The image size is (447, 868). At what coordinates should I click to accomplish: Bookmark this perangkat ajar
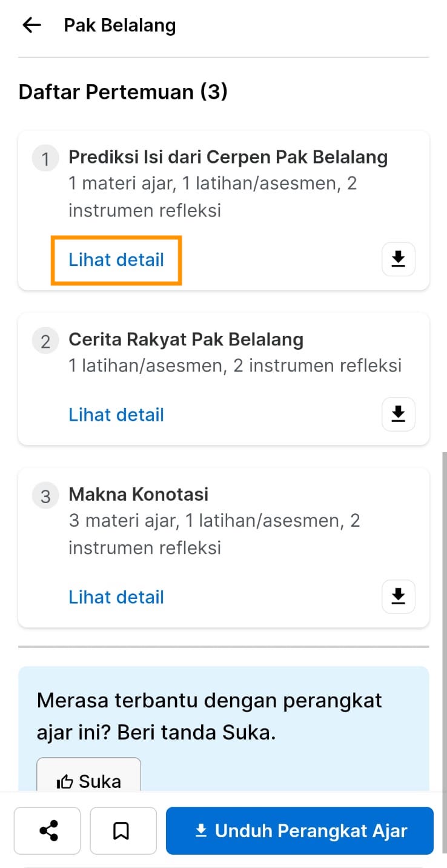123,830
